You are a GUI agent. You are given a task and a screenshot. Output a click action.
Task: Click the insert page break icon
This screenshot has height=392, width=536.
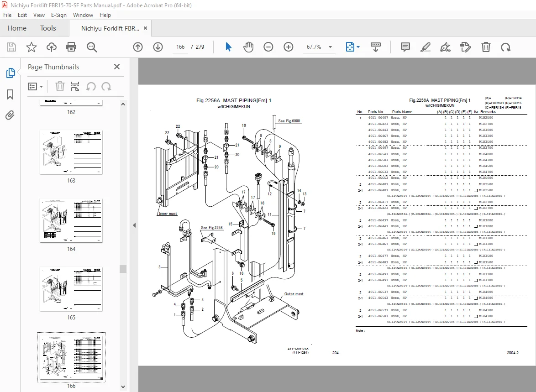pyautogui.click(x=75, y=86)
